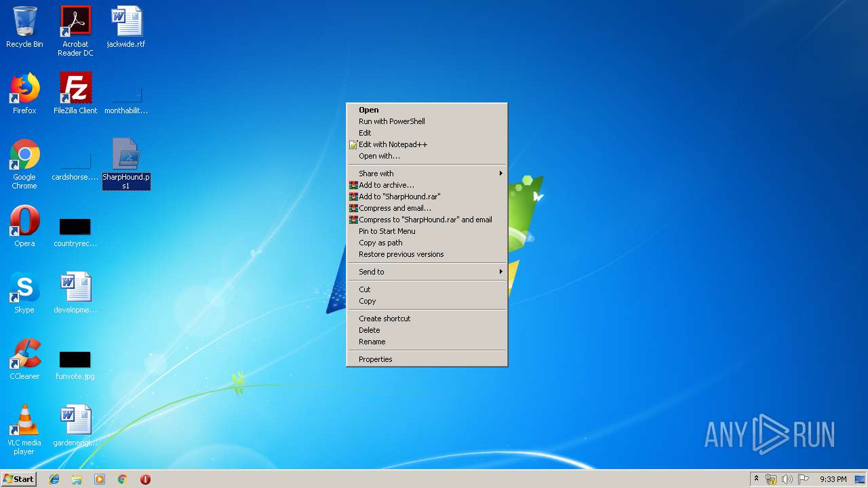This screenshot has width=868, height=488.
Task: Choose Edit with Notepad++
Action: 427,144
